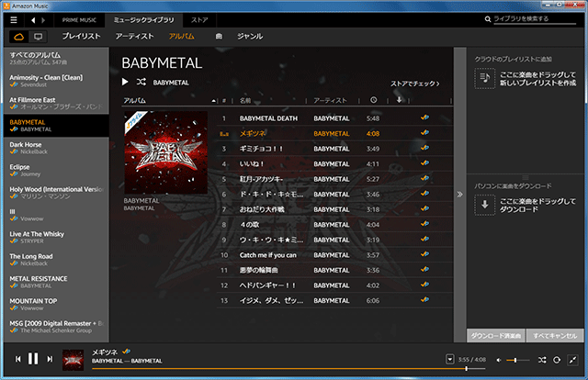The height and width of the screenshot is (380, 588).
Task: Select すべてのアルバム in the sidebar
Action: (x=56, y=59)
